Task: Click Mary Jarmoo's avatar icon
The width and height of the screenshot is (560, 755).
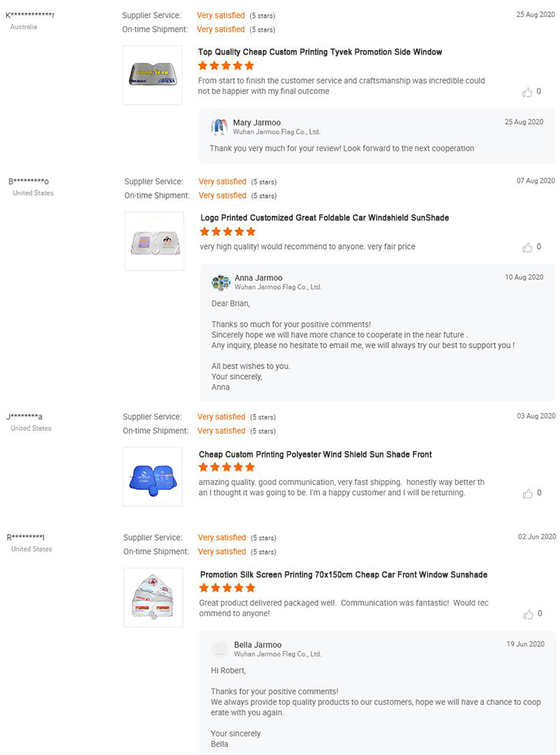Action: [219, 126]
